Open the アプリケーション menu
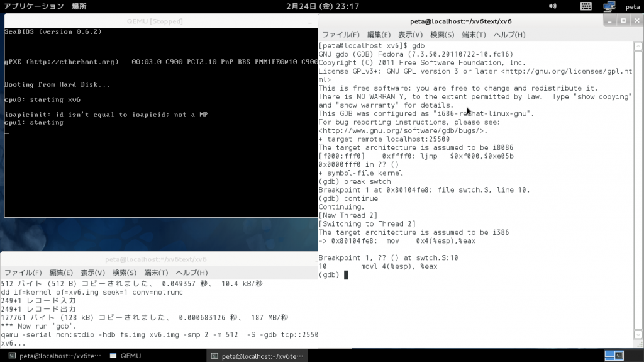This screenshot has height=362, width=644. 33,6
